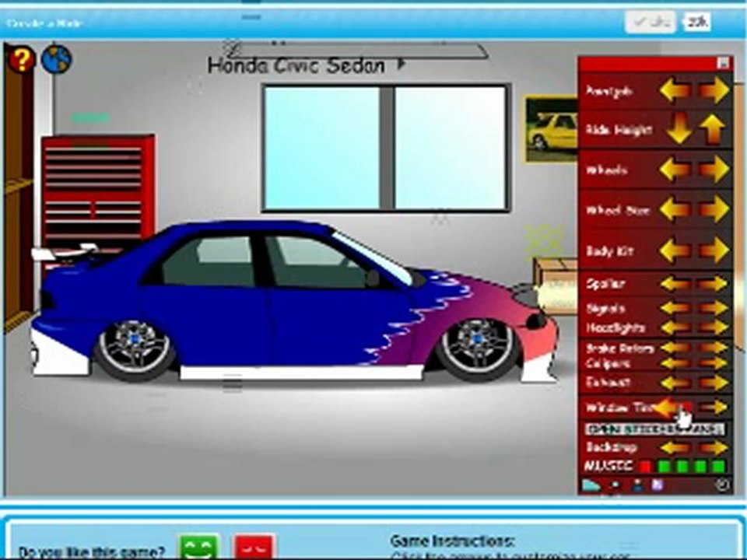747x560 pixels.
Task: Pick previous Brake Rotors option
Action: click(x=675, y=348)
